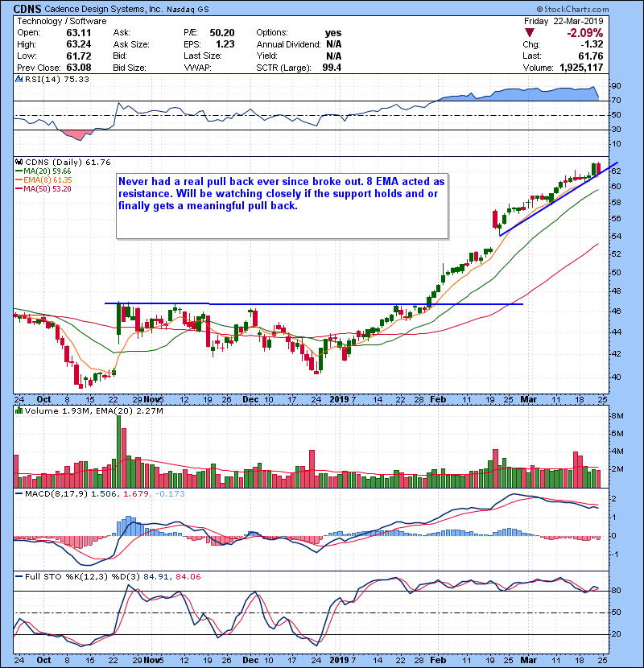
Task: Click the CDNS (Daily) 61.76 chart label
Action: (x=68, y=163)
